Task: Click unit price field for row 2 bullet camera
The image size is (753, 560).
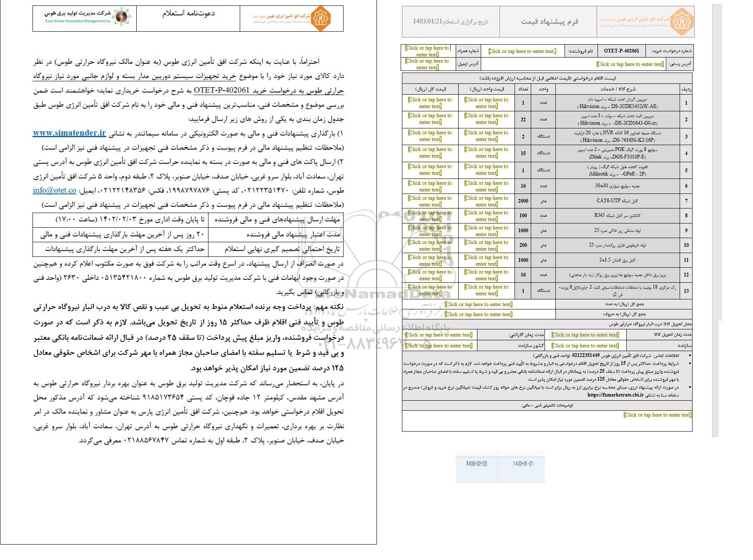Action: [x=486, y=119]
